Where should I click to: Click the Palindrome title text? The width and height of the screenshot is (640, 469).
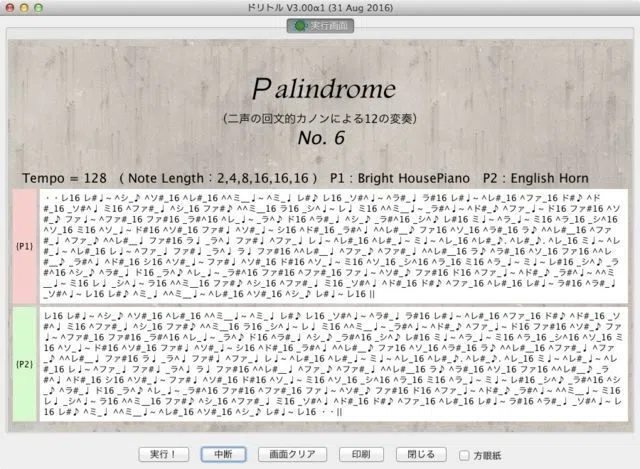pyautogui.click(x=324, y=89)
